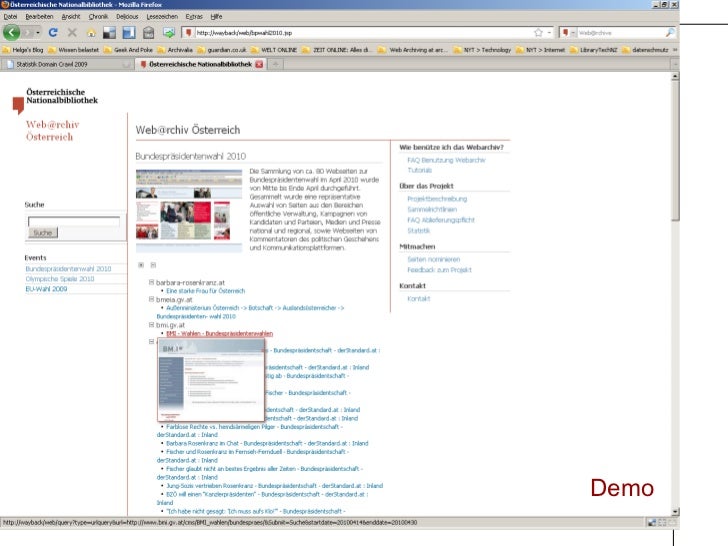The image size is (728, 546).
Task: Click the search magnifier icon
Action: (x=670, y=32)
